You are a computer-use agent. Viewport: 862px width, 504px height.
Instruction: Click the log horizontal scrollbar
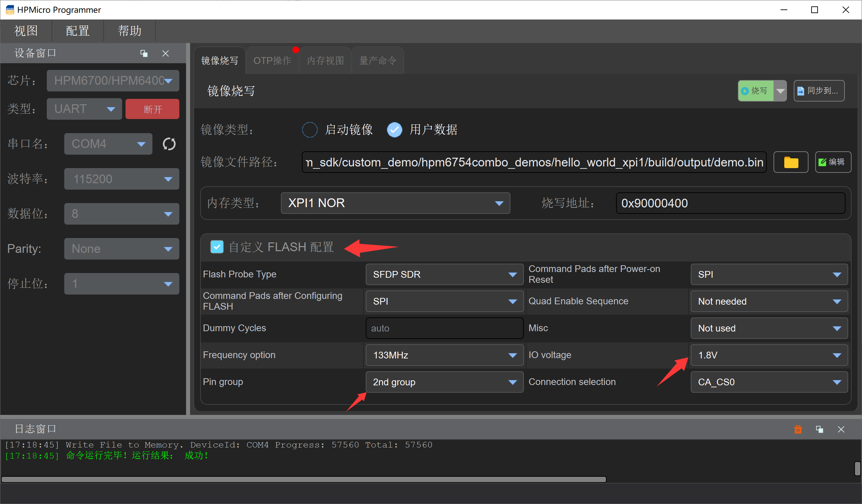pyautogui.click(x=303, y=479)
